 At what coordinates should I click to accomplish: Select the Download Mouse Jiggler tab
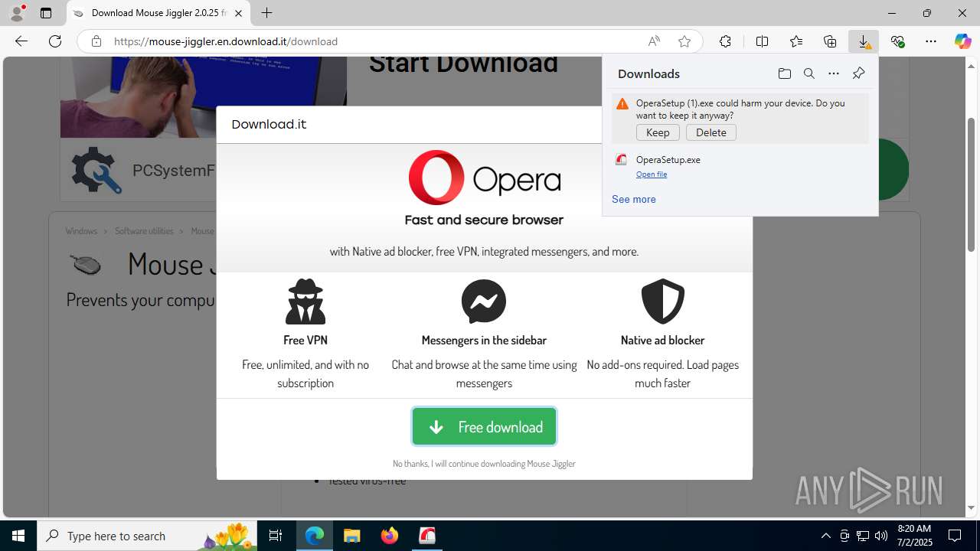158,13
